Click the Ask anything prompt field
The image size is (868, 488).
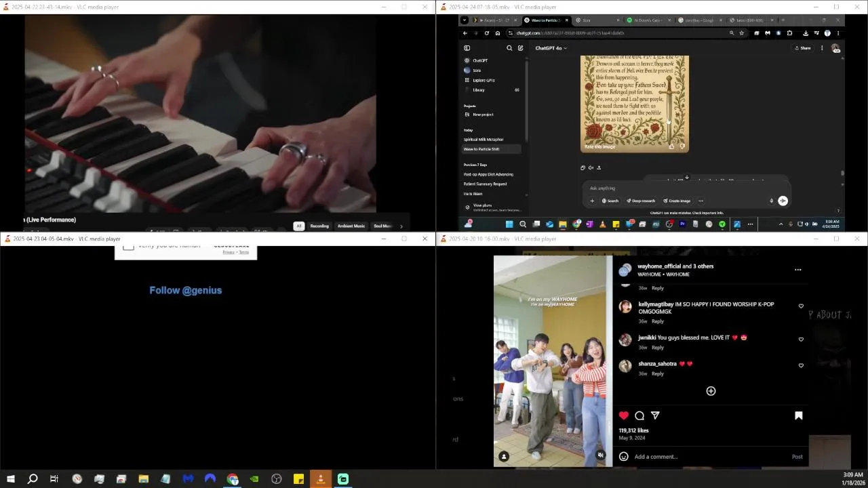[x=685, y=188]
